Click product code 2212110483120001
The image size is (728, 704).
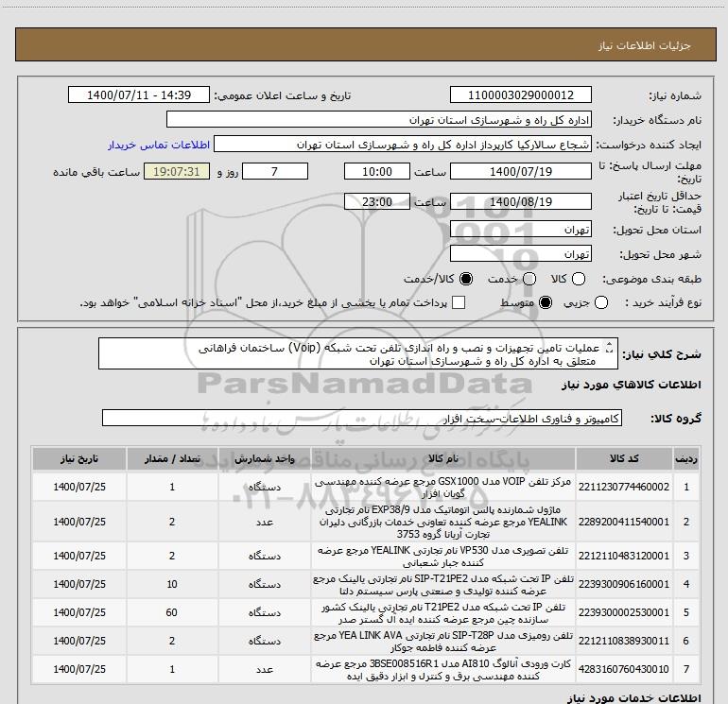tap(624, 556)
